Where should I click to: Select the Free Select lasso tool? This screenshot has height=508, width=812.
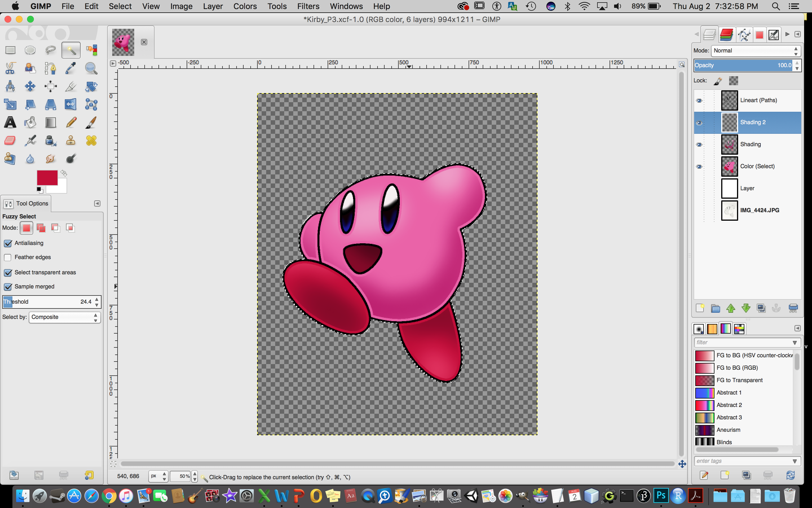(50, 50)
